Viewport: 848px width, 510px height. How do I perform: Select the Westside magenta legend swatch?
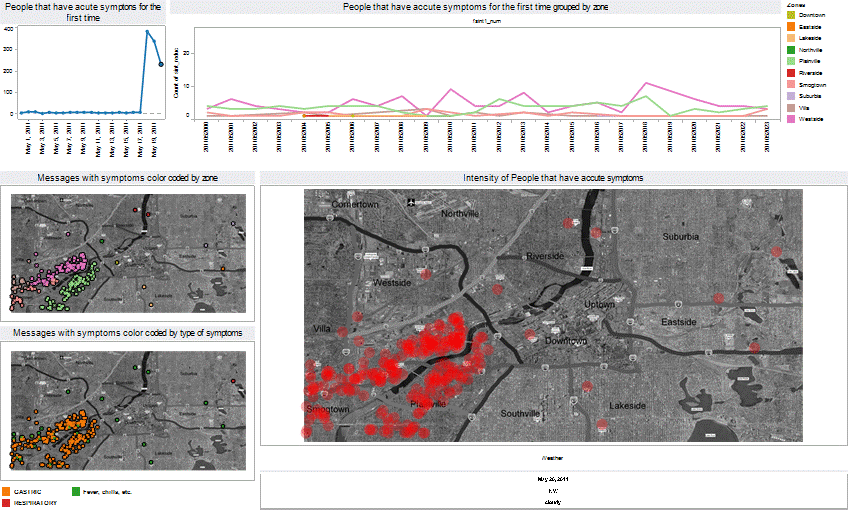click(791, 119)
